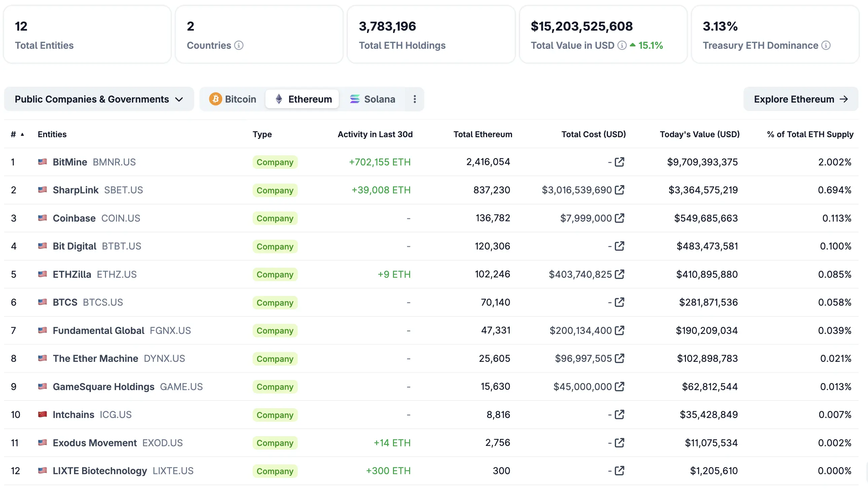Image resolution: width=868 pixels, height=495 pixels.
Task: Click the external link icon on SharpLink's total cost
Action: coord(620,190)
